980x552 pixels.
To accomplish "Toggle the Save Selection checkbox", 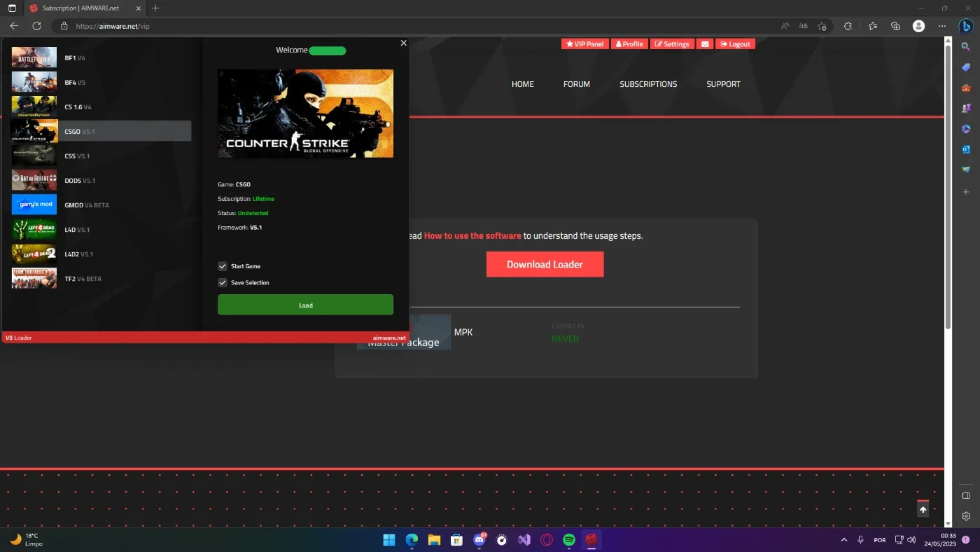I will coord(223,282).
